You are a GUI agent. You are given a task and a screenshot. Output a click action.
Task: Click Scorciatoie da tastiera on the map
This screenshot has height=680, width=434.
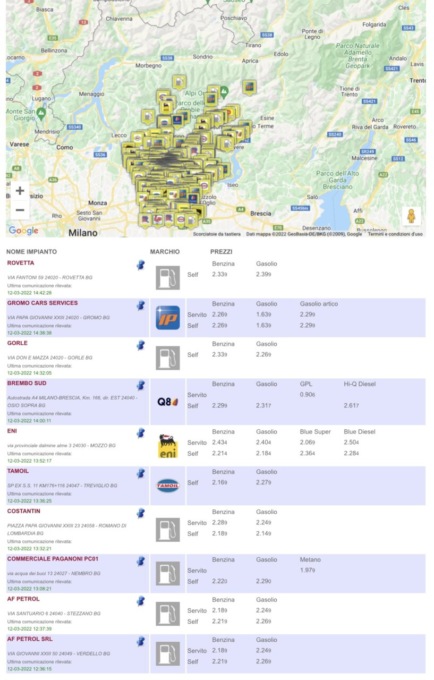(217, 234)
